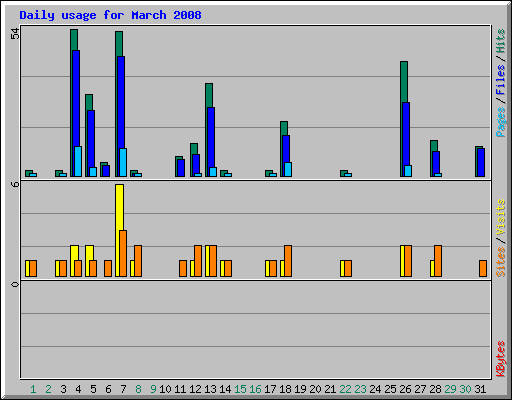This screenshot has width=512, height=400.
Task: Click day label '8' on the x-axis
Action: (138, 389)
